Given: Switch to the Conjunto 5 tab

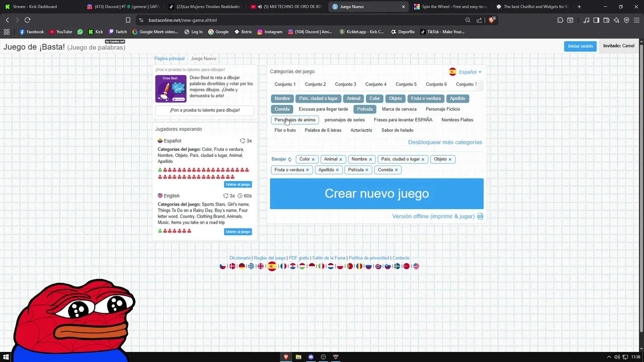Looking at the screenshot, I should 406,84.
